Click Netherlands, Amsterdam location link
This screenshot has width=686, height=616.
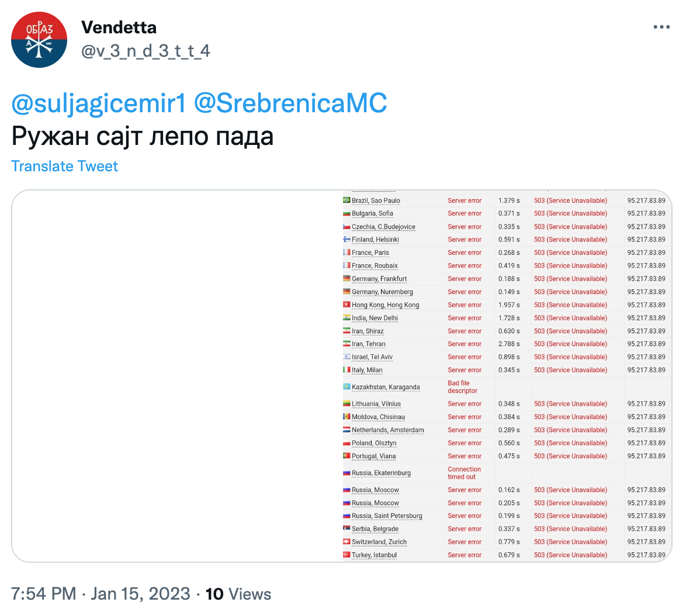tap(387, 430)
